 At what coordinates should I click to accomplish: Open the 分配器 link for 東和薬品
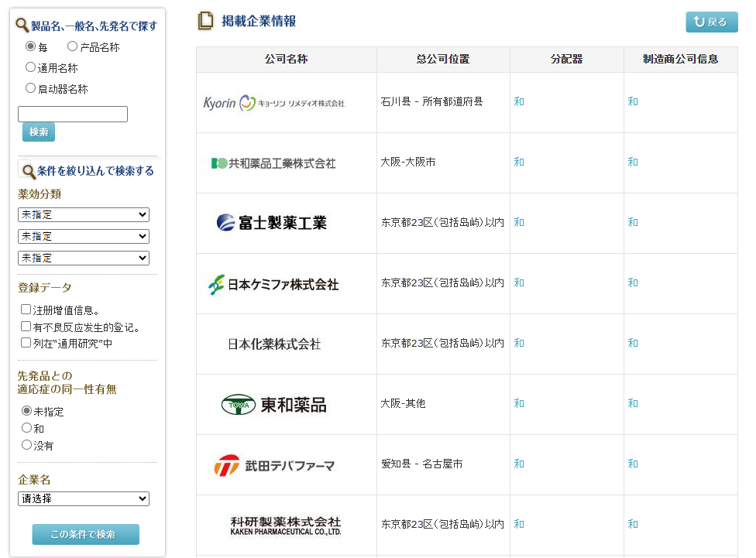(519, 403)
